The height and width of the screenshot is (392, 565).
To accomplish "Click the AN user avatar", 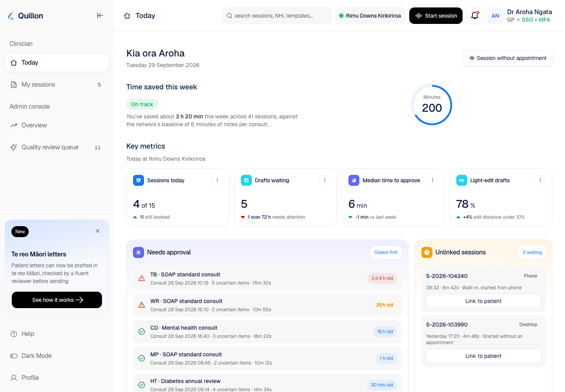I will tap(495, 16).
